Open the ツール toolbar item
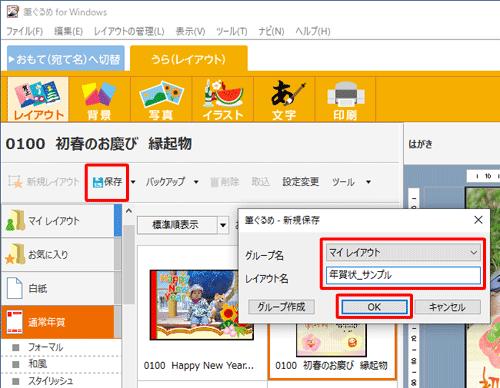 click(343, 182)
